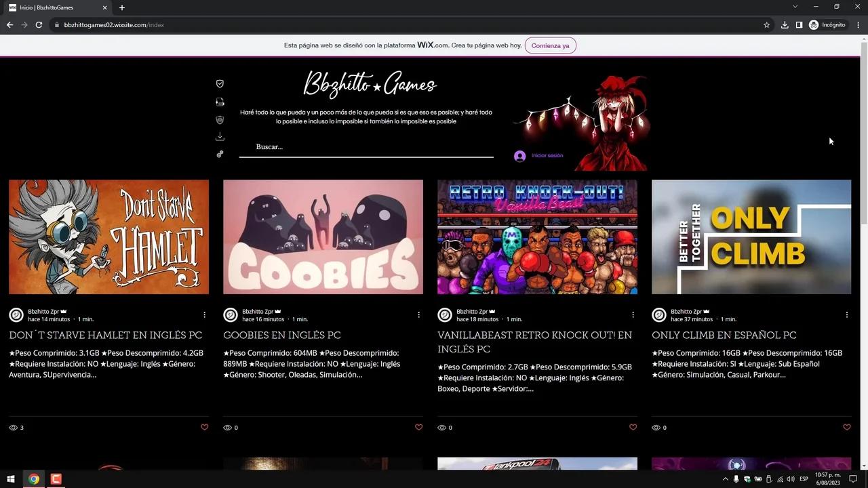Open the Only Climb cover image

point(751,237)
